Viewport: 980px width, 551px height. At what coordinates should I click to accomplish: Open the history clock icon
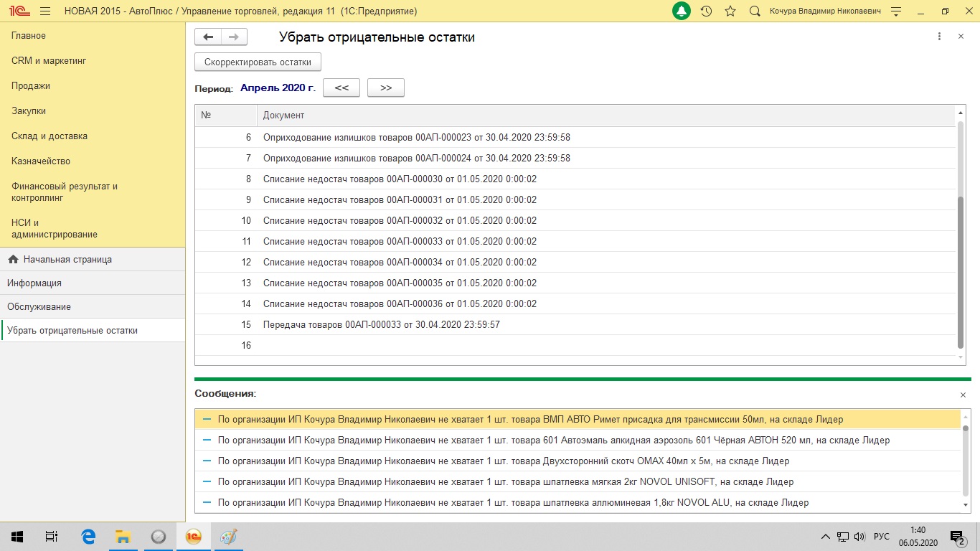(x=706, y=11)
